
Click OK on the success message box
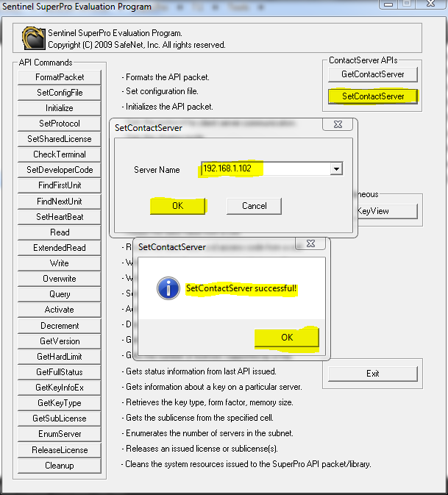coord(287,338)
